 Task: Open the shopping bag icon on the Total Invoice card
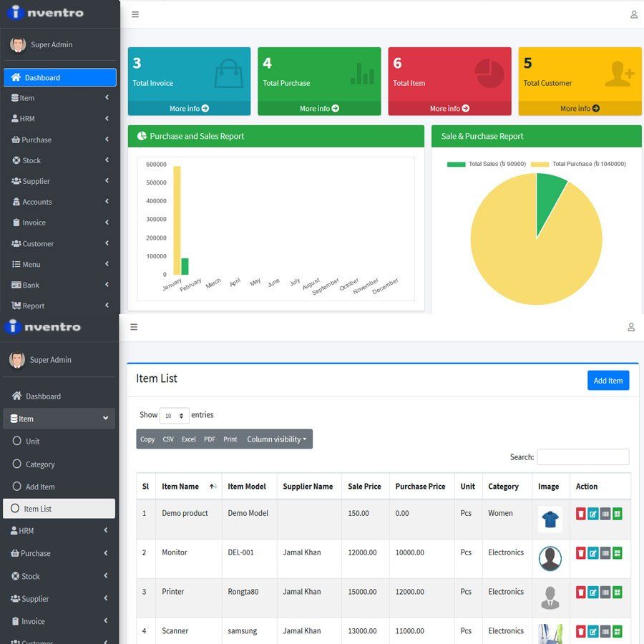point(229,74)
